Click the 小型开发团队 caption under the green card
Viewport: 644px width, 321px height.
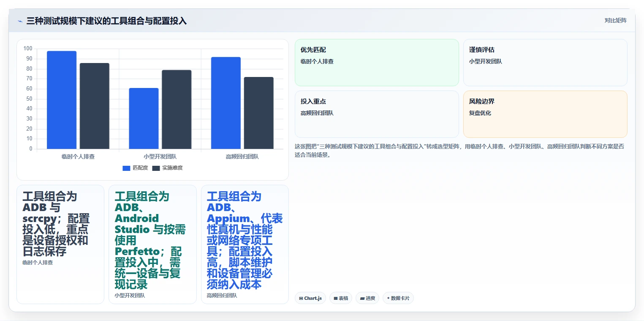point(130,296)
